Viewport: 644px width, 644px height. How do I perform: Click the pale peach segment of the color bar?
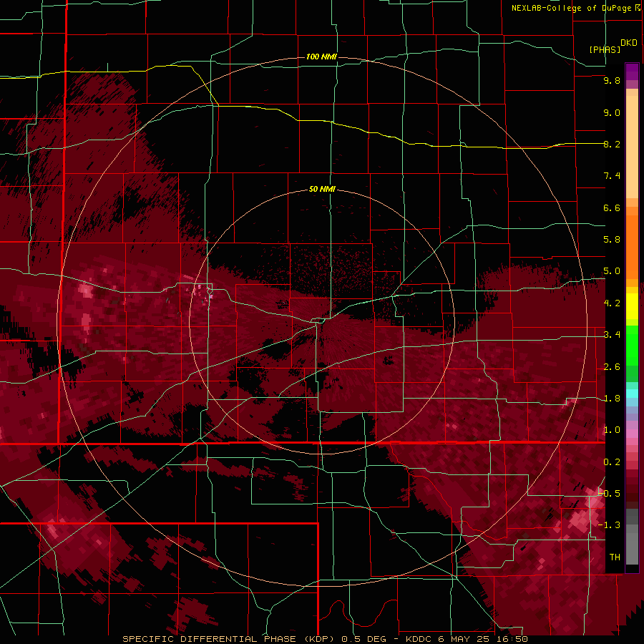point(632,147)
